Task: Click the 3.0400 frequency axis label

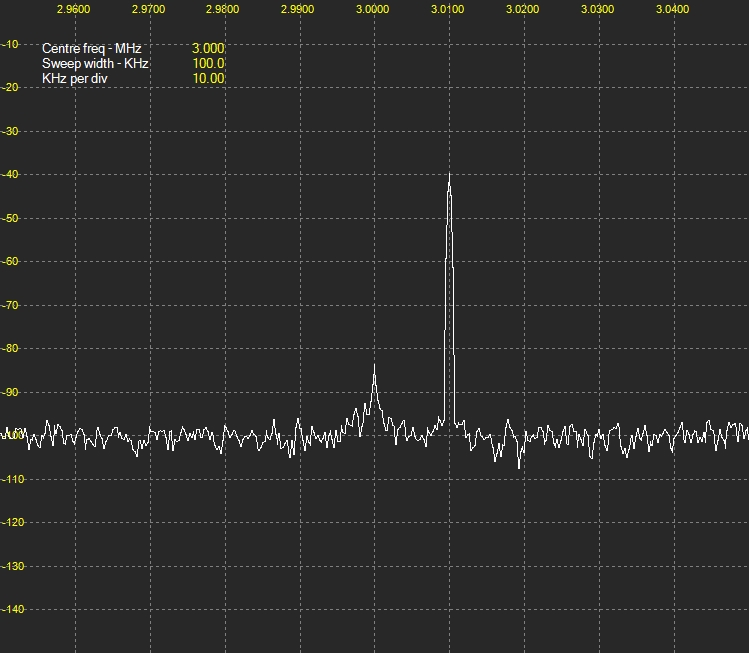Action: pyautogui.click(x=673, y=9)
